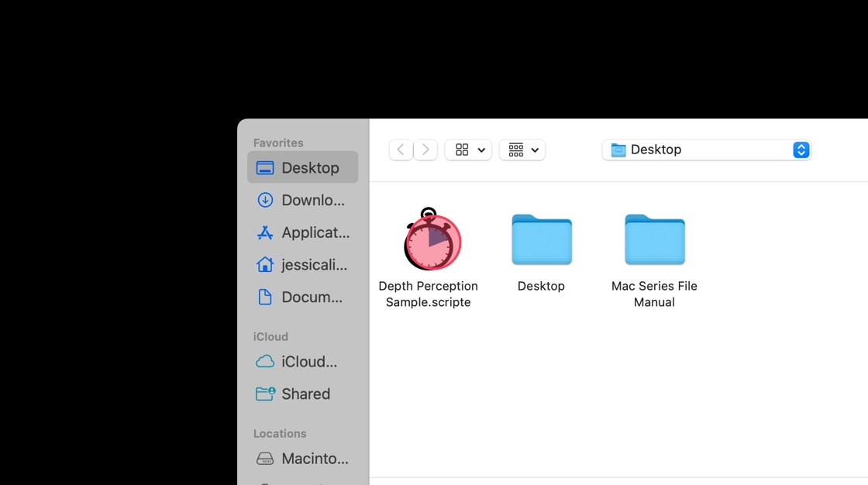
Task: Click the home house icon
Action: (265, 265)
